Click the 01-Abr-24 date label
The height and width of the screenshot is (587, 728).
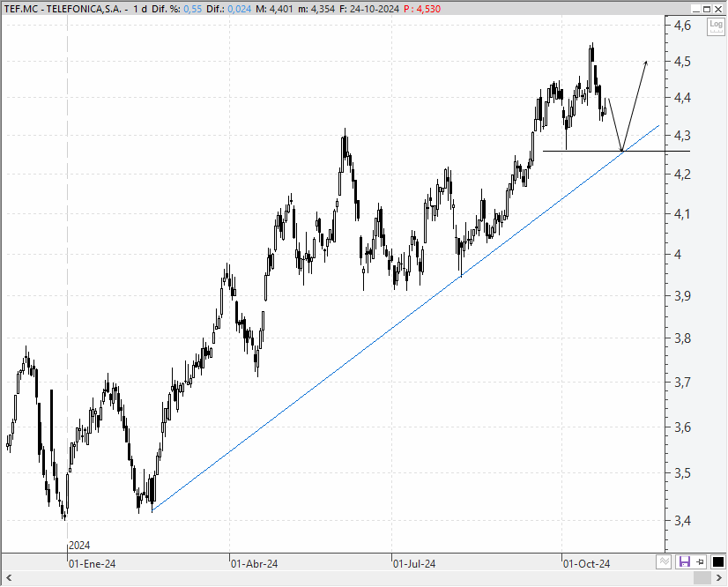tap(254, 564)
